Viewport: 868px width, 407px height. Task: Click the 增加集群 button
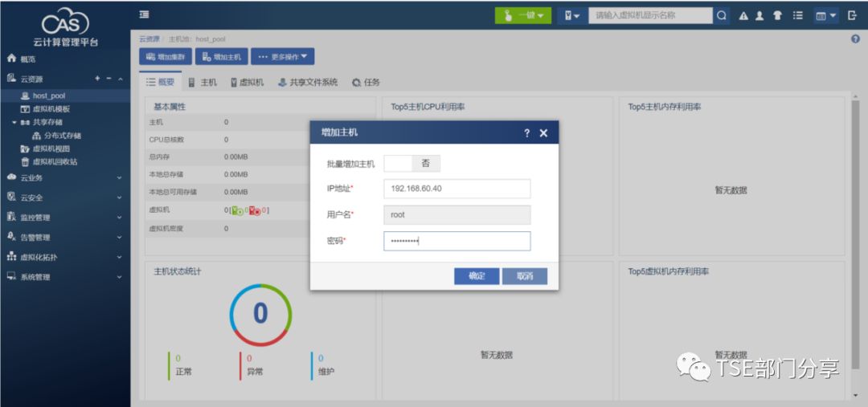tap(166, 56)
